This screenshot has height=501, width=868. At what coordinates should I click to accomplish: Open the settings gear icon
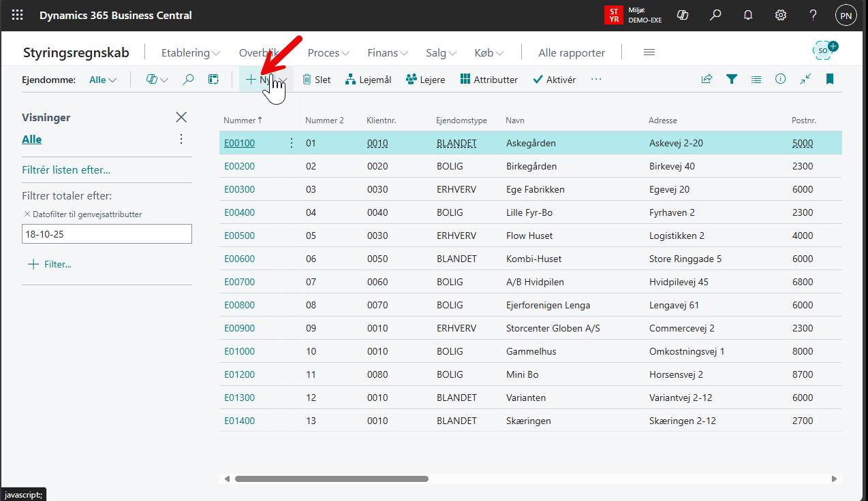tap(781, 15)
